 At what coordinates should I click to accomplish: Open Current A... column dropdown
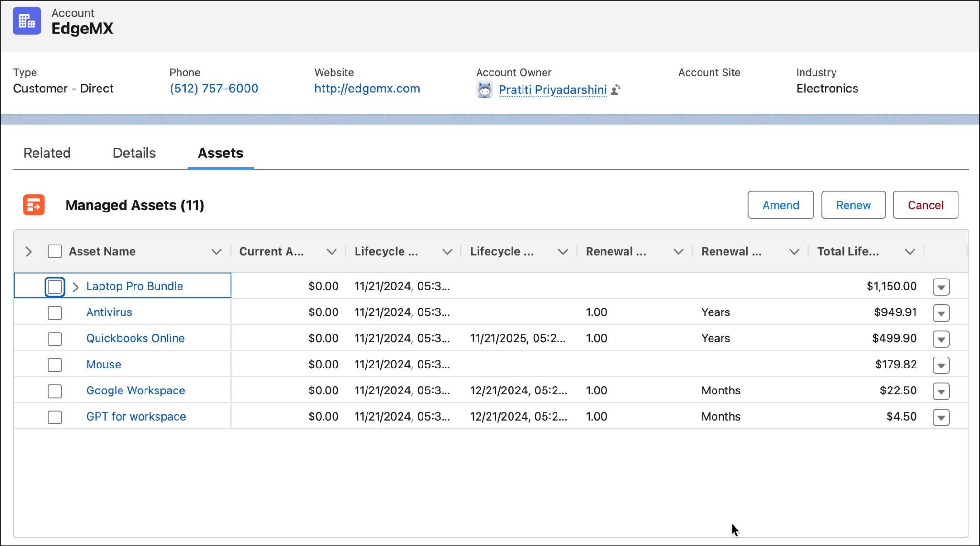coord(331,252)
